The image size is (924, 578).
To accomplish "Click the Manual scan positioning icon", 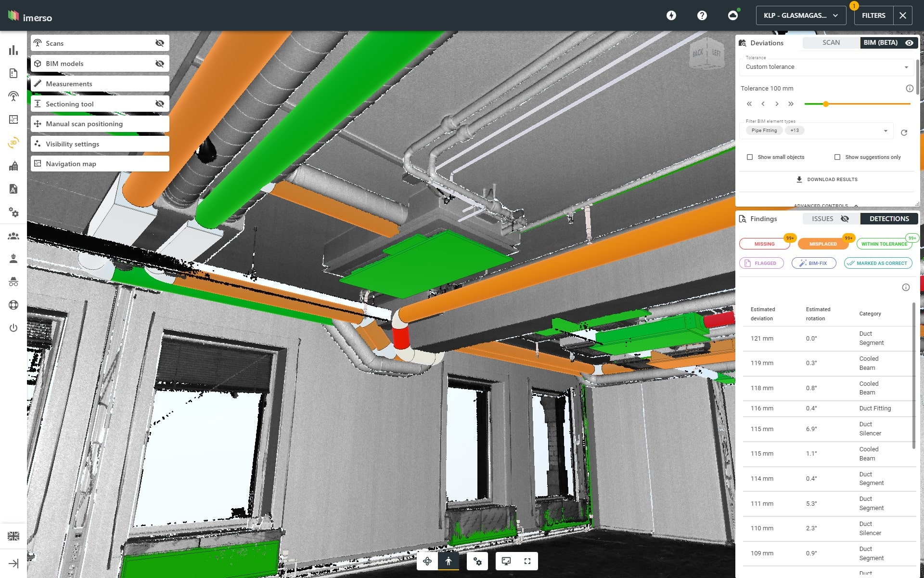I will [x=37, y=124].
